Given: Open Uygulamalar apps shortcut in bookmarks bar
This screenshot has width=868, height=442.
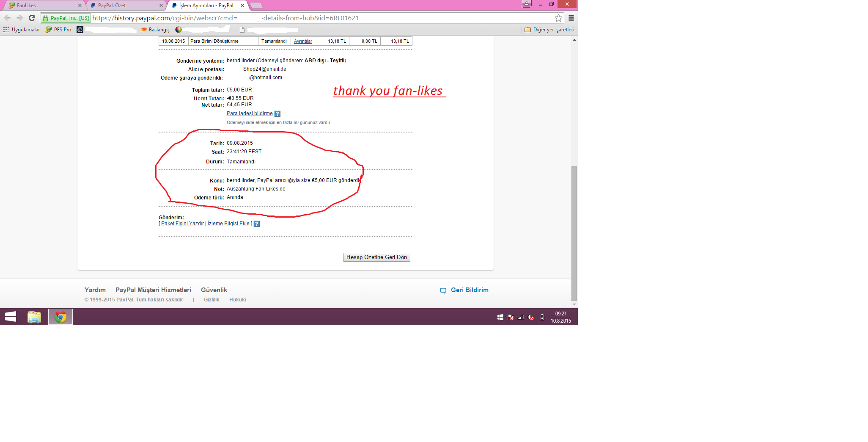Looking at the screenshot, I should [x=22, y=30].
